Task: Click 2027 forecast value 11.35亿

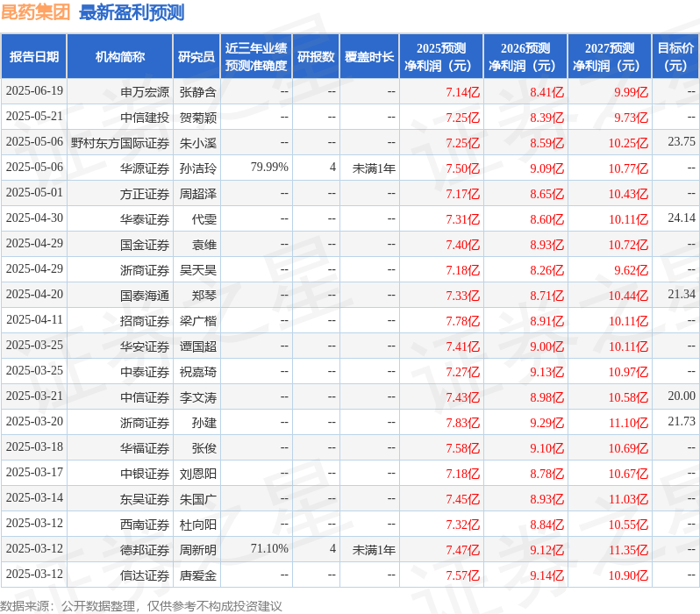Action: pos(628,550)
